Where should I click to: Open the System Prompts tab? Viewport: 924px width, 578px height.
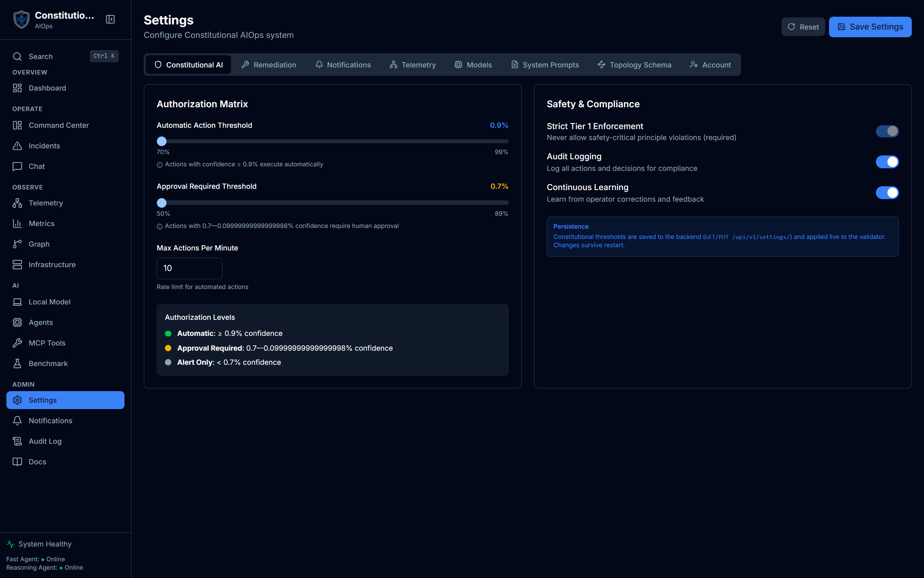coord(545,65)
